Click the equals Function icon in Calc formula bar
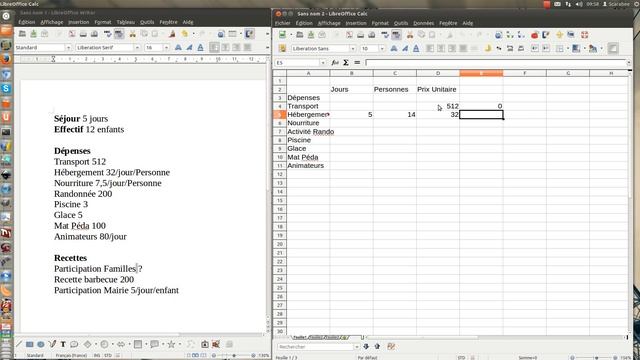 357,62
